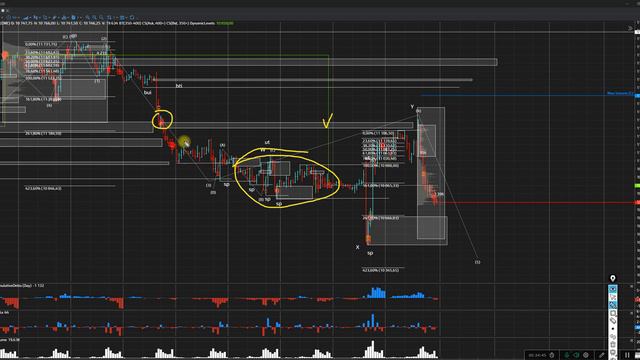Click the trash icon to clear annotations
Screen dimensions: 640x360
[613, 344]
